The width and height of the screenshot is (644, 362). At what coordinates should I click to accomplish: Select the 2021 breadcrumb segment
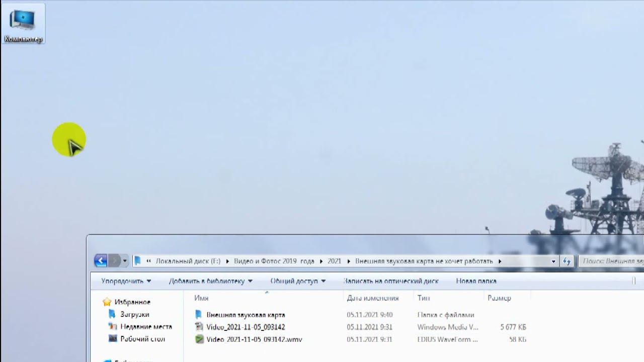point(334,261)
